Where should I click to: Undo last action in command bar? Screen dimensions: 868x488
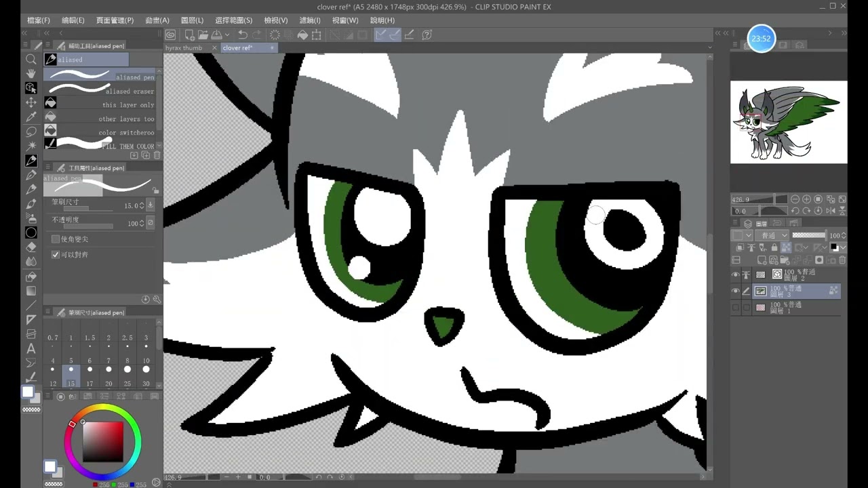243,35
